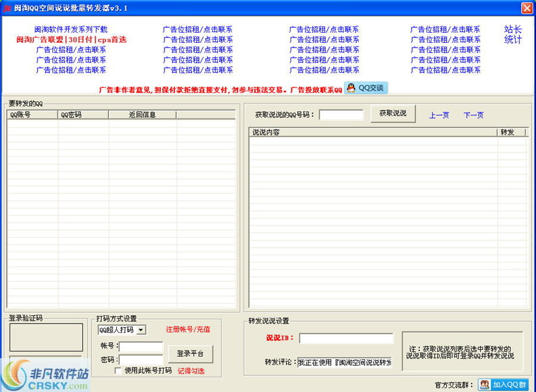
Task: Go to previous page via 上一页
Action: [439, 115]
